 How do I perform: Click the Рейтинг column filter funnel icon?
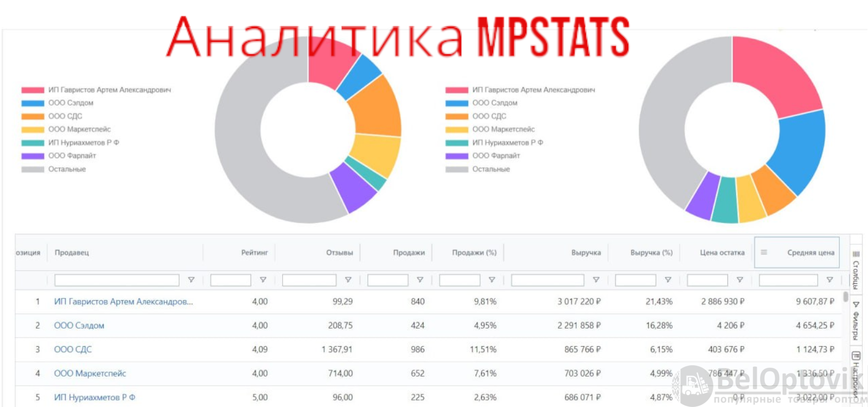(x=263, y=280)
